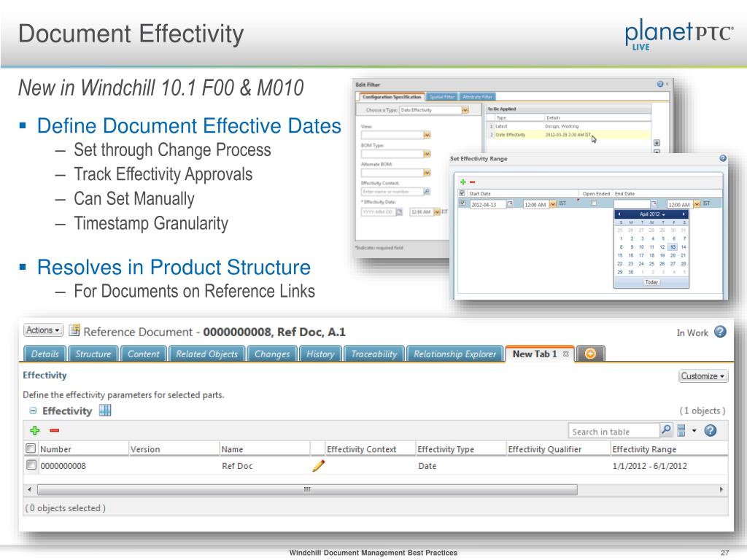This screenshot has width=747, height=560.
Task: Open the Alternate BOM dropdown
Action: pos(427,172)
